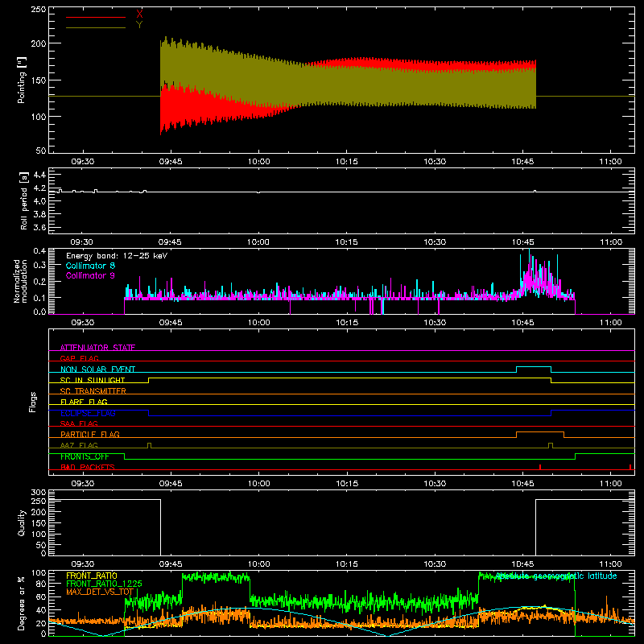Click the SC_IN_SUNLIGHT flag label
Screen dimensions: 644x644
coord(93,380)
